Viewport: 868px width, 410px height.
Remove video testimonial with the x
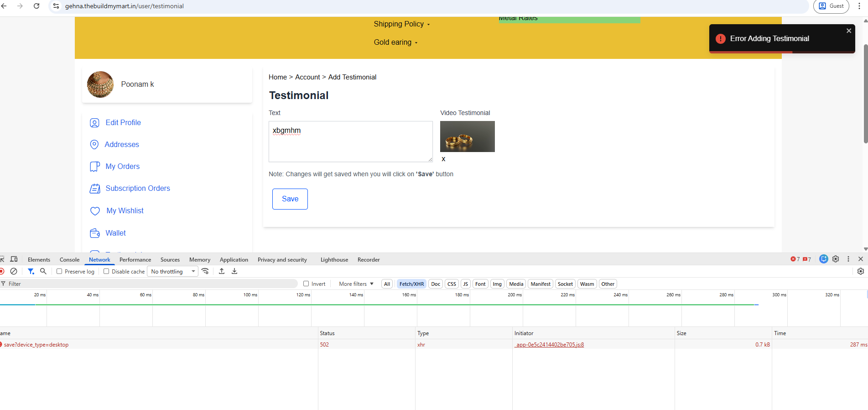443,159
